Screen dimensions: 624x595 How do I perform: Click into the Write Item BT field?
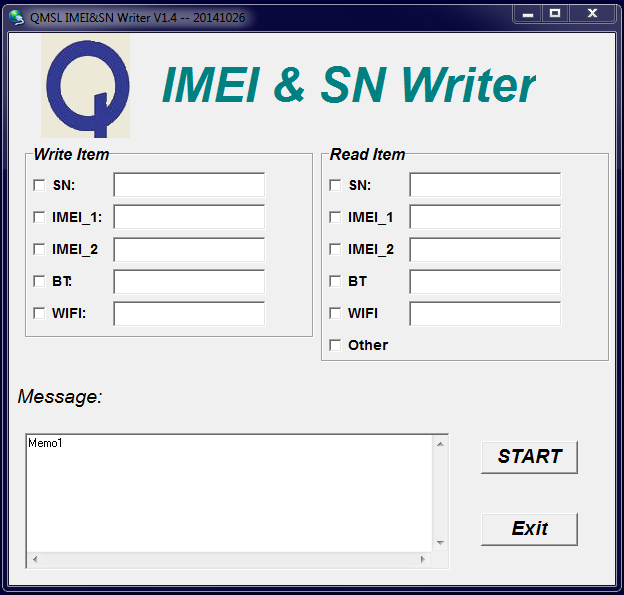189,282
